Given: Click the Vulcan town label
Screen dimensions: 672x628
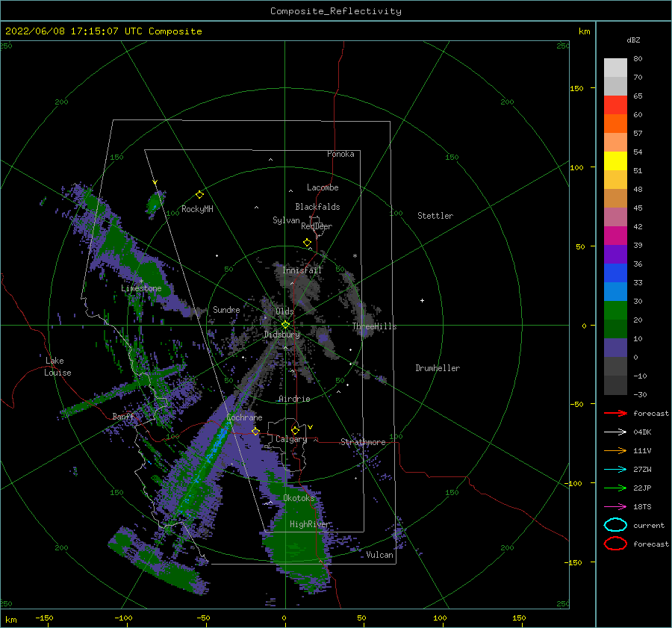Looking at the screenshot, I should tap(380, 555).
